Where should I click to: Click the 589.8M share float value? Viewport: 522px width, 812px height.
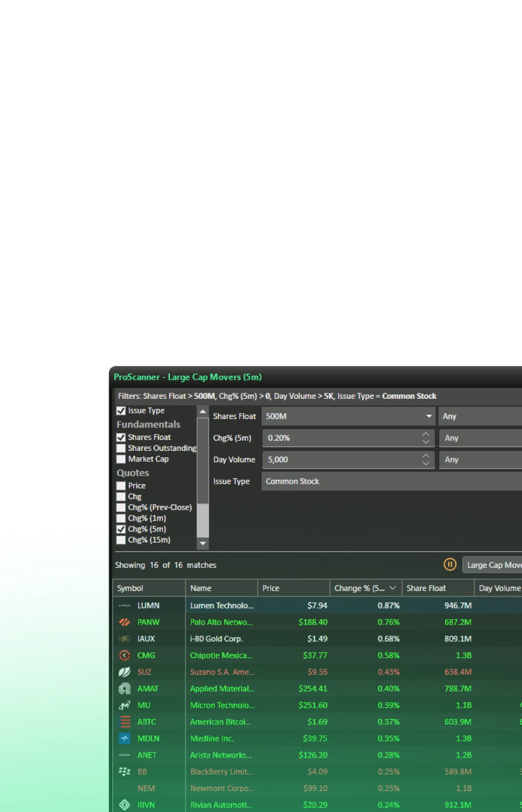(458, 771)
